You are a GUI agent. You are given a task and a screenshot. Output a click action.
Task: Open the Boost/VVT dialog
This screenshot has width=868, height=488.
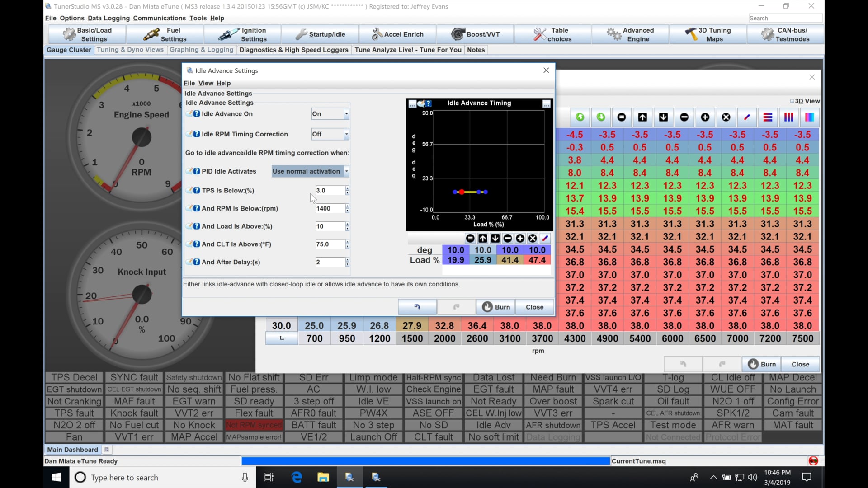point(475,34)
